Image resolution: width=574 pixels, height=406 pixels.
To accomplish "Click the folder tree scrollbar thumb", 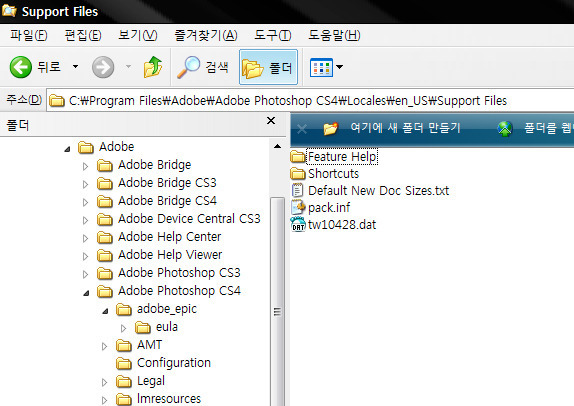I will point(277,301).
